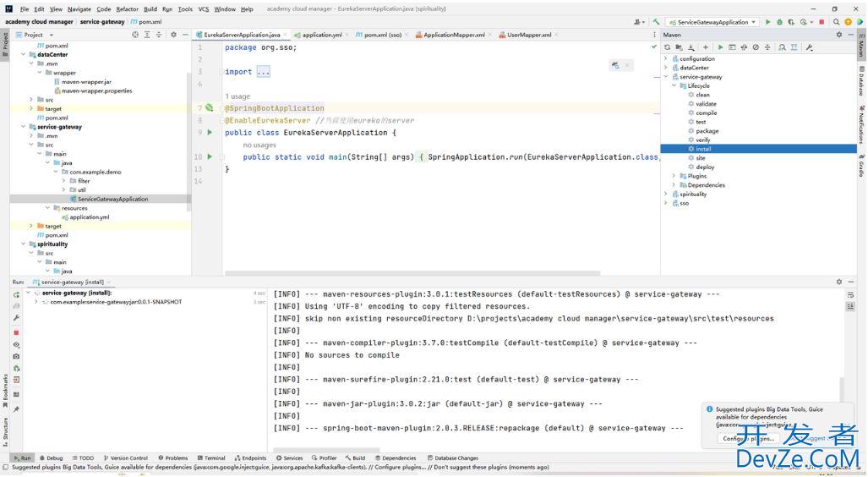Click Select Opened File target icon in Project panel
This screenshot has width=868, height=477.
click(135, 35)
